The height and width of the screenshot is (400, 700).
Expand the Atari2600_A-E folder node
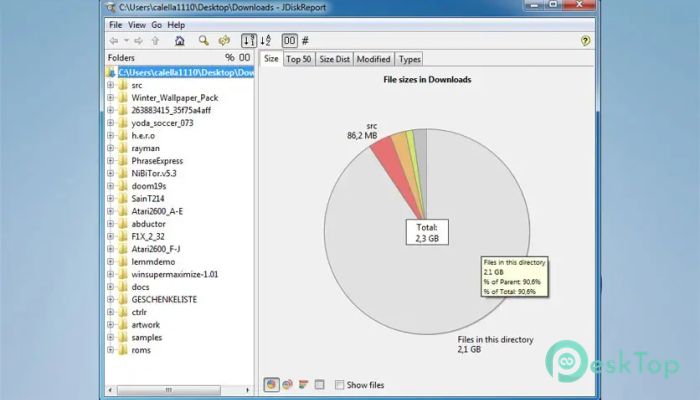click(x=111, y=211)
